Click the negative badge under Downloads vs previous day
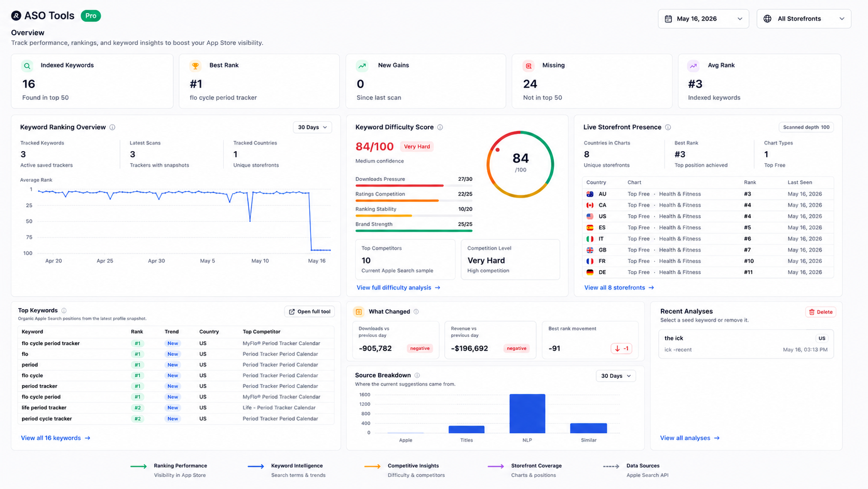This screenshot has width=868, height=489. coord(419,349)
